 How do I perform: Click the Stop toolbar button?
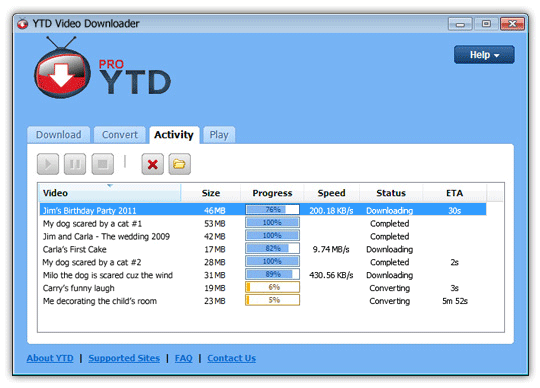tap(103, 164)
